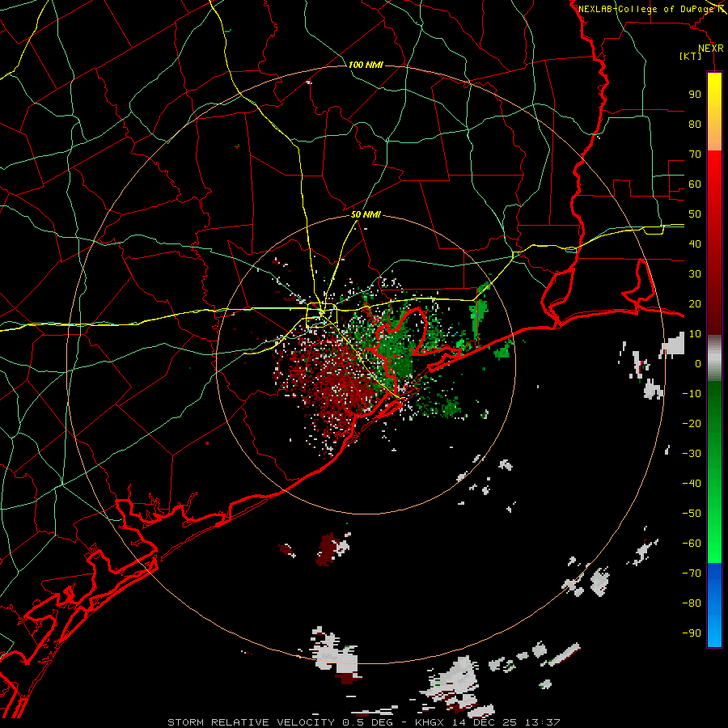Click the red segment of the color bar
Image resolution: width=728 pixels, height=728 pixels.
[x=714, y=243]
